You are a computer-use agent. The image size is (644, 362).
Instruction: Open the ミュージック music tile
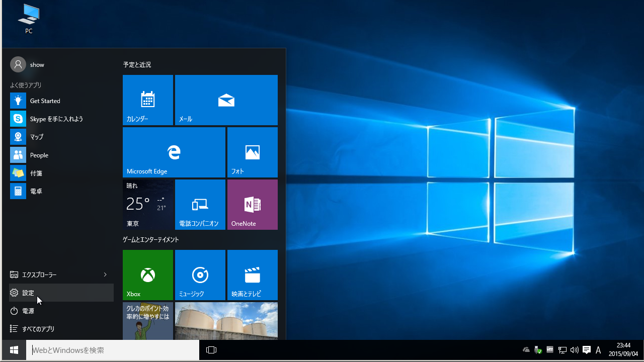pyautogui.click(x=200, y=275)
